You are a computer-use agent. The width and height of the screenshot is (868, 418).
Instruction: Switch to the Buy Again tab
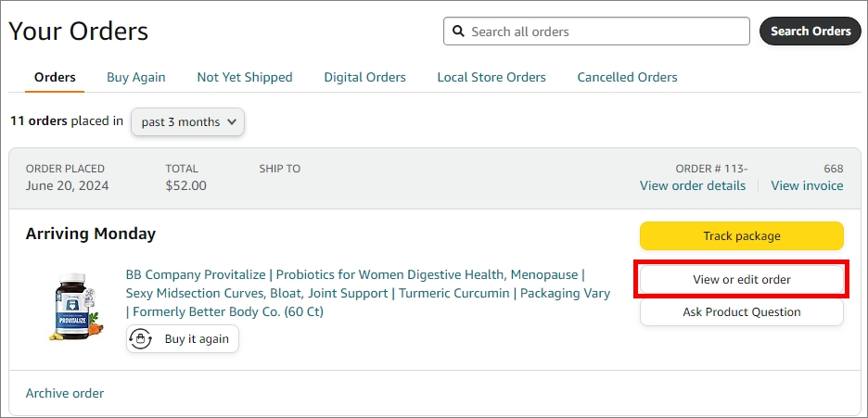(136, 77)
